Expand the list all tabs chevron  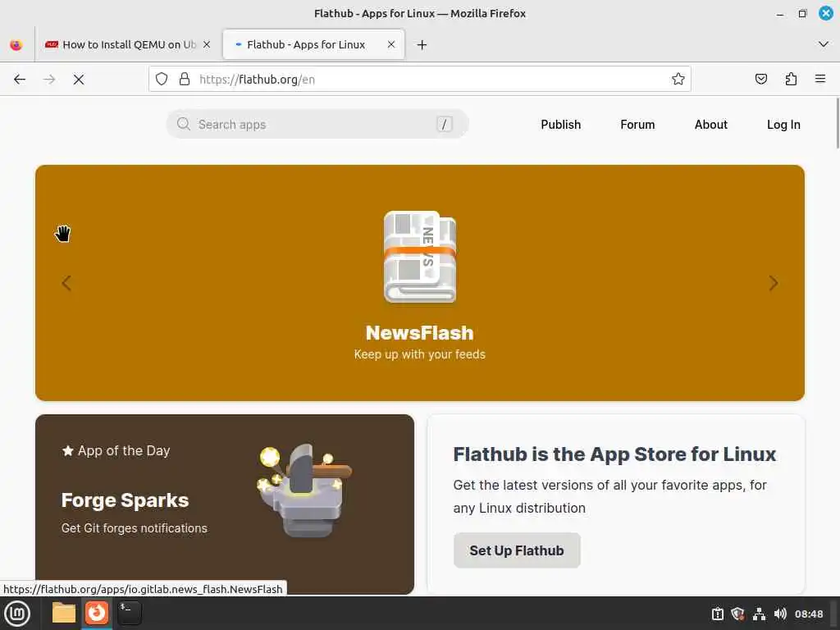pos(824,44)
